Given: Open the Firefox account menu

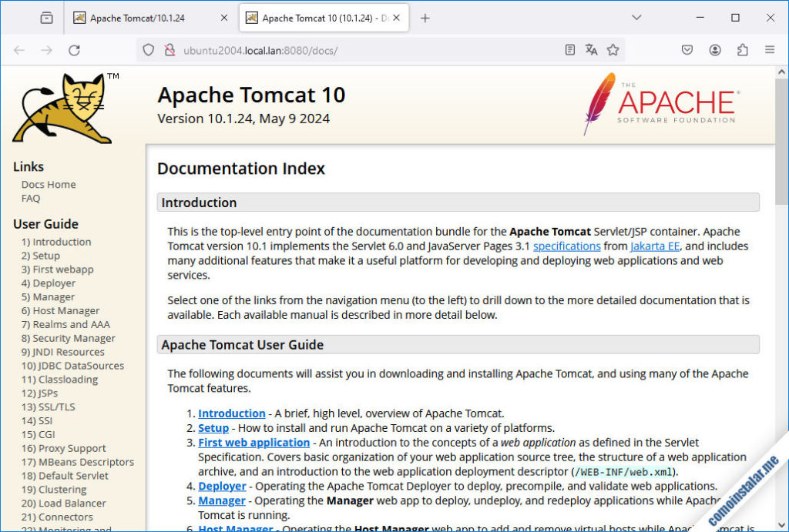Looking at the screenshot, I should click(x=714, y=49).
